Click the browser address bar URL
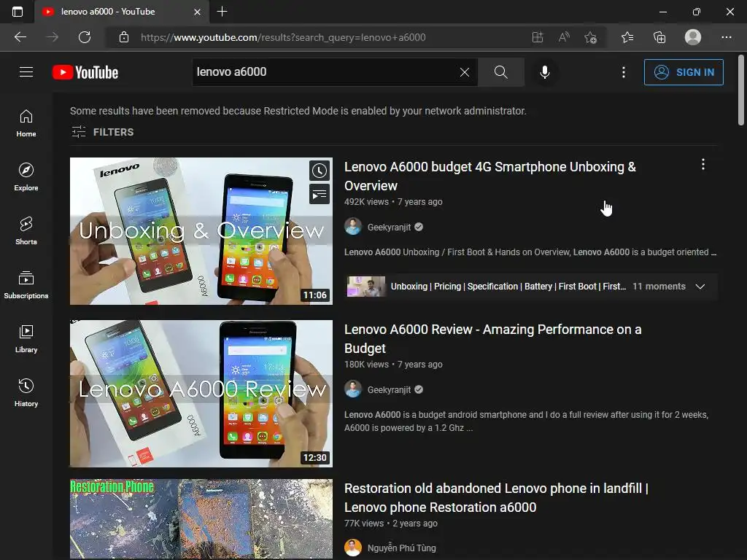This screenshot has width=747, height=560. coord(283,37)
